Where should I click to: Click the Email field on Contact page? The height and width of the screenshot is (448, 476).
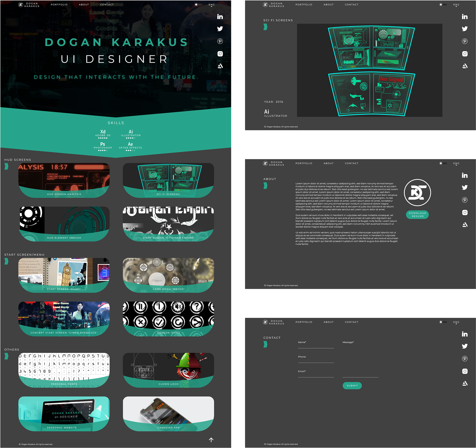click(x=316, y=374)
